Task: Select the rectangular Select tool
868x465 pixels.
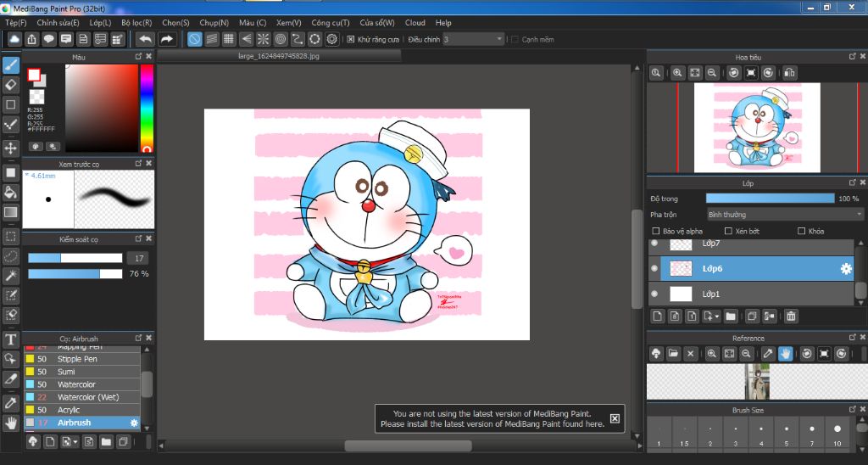Action: pyautogui.click(x=10, y=237)
